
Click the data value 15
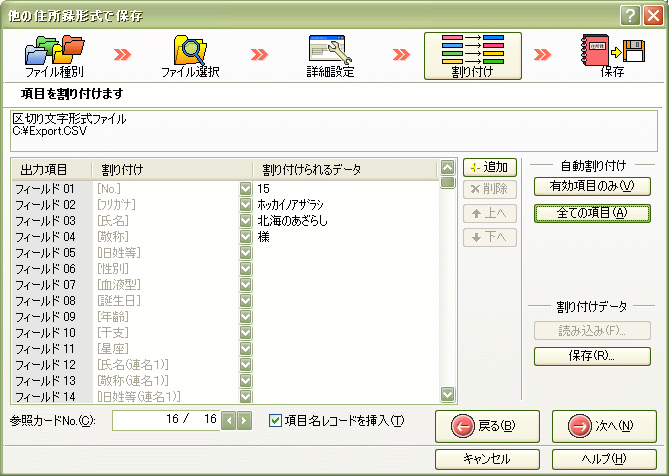263,189
